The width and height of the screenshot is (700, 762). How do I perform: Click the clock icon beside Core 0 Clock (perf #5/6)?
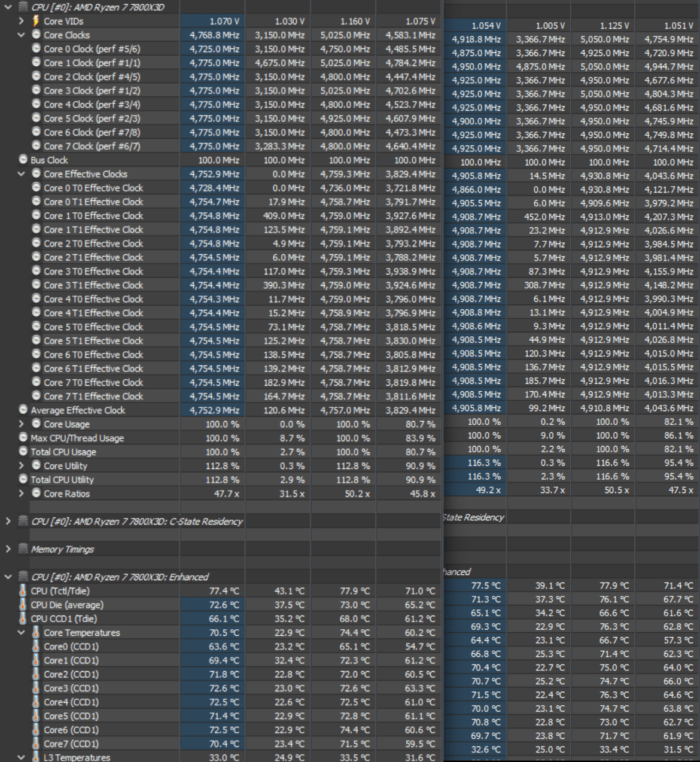point(36,48)
